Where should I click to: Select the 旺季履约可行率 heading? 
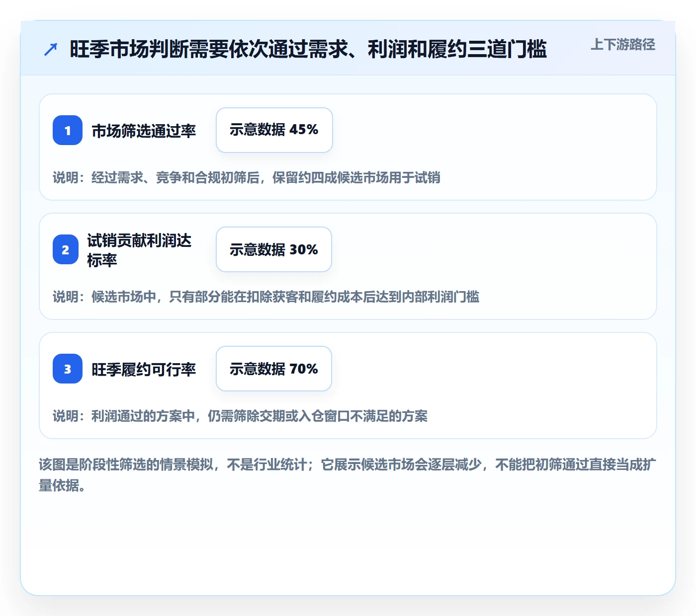point(144,369)
